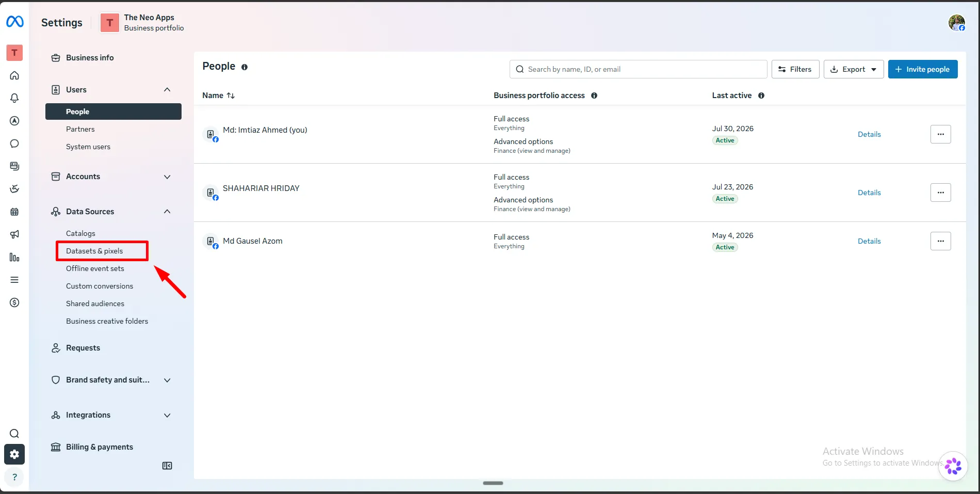
Task: View Details for SHAHARIAR HRIDAY
Action: click(x=869, y=193)
